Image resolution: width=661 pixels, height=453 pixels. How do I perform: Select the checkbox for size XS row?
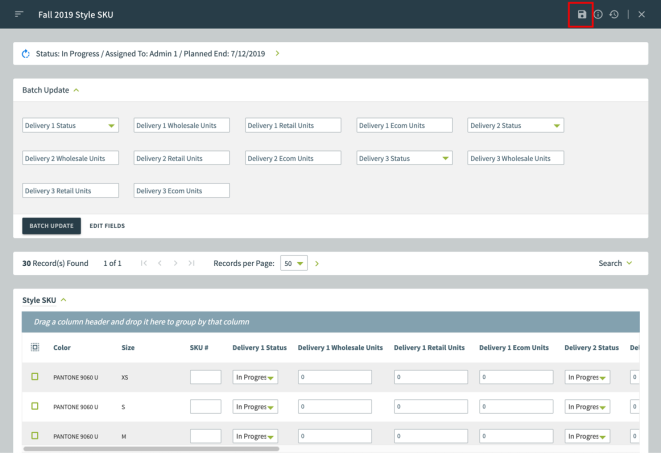point(34,377)
